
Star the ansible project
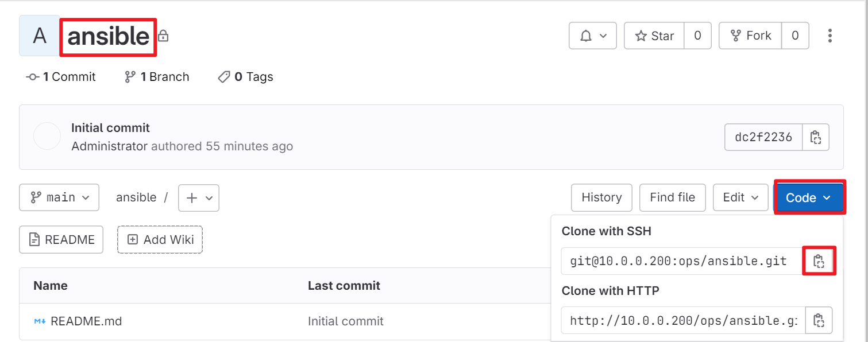pyautogui.click(x=654, y=36)
